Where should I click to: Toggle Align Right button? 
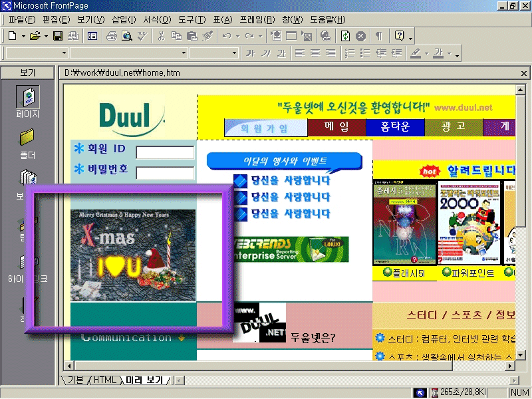[331, 53]
